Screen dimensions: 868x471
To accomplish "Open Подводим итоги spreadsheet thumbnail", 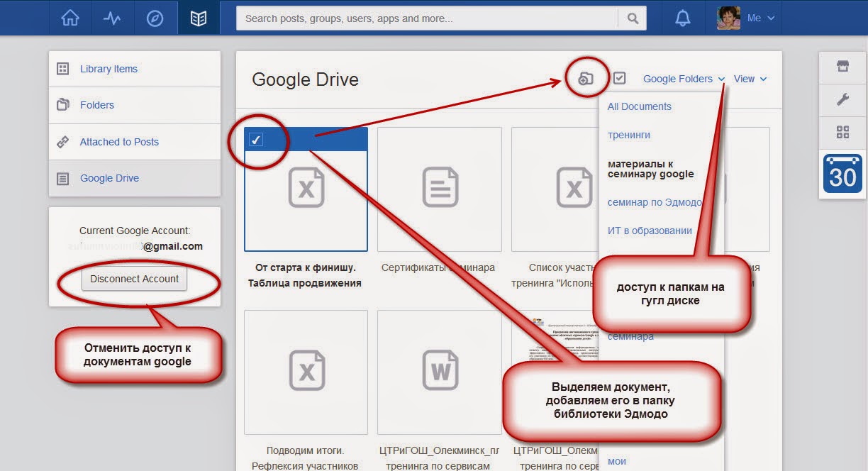I will click(x=306, y=372).
